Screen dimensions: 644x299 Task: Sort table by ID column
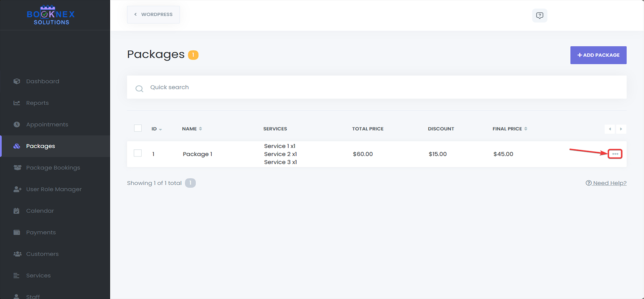(x=157, y=129)
